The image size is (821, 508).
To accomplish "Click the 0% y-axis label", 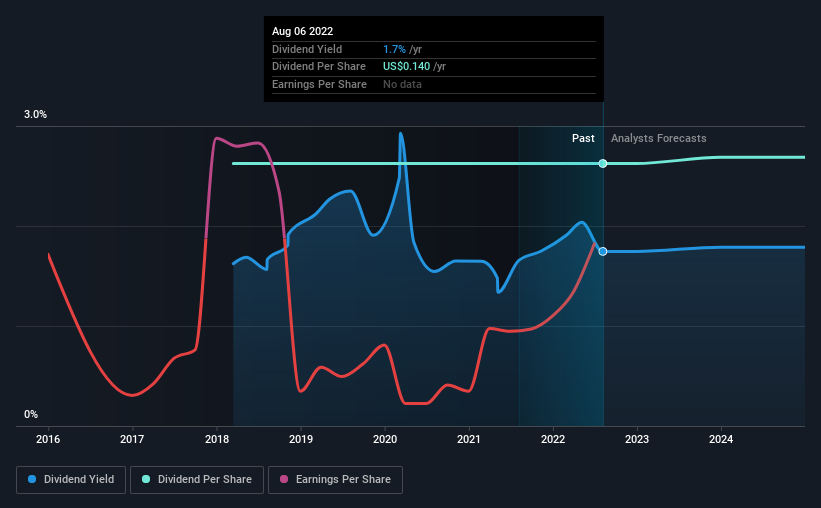I will [31, 414].
